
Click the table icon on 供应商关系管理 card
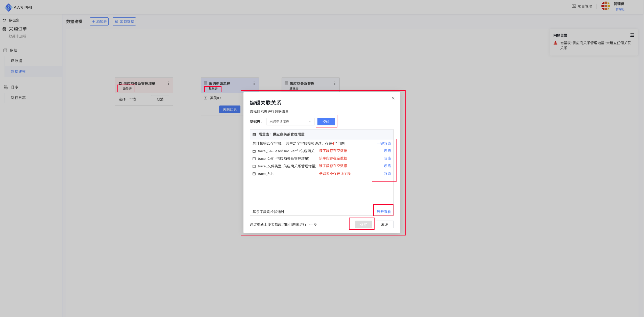[286, 83]
